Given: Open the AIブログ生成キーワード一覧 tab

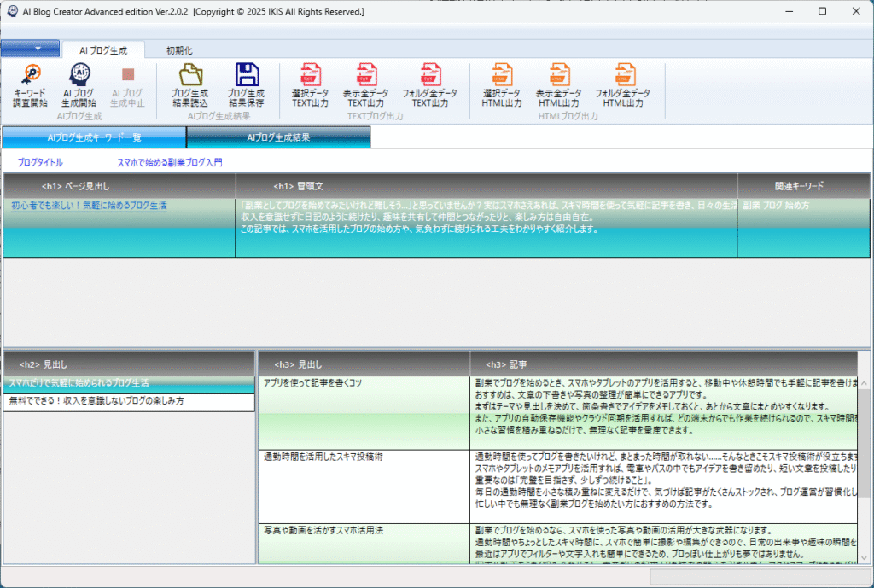Looking at the screenshot, I should 94,137.
